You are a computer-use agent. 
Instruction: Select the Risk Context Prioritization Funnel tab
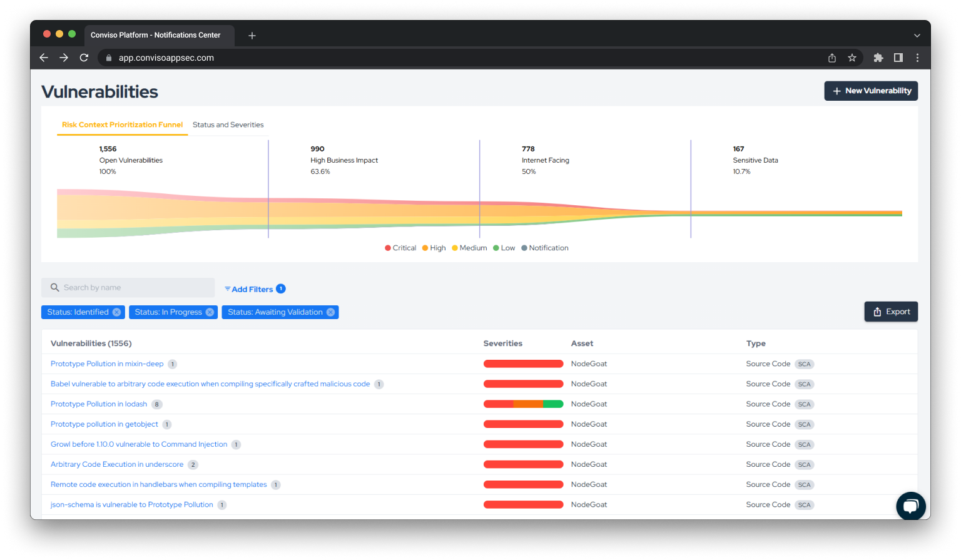pyautogui.click(x=122, y=125)
